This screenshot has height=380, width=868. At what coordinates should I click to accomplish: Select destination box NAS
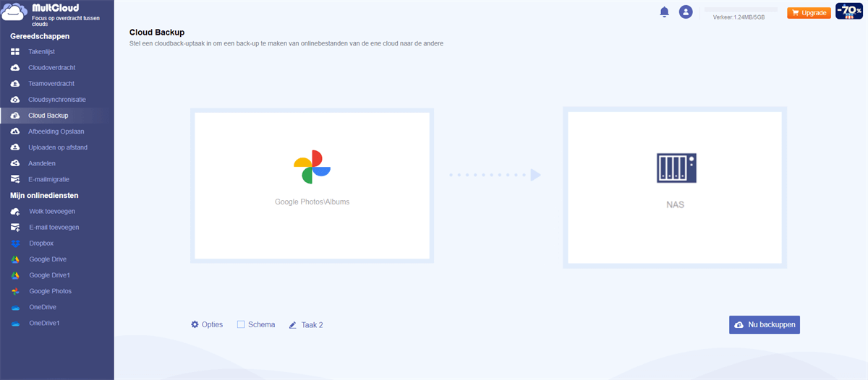point(675,188)
